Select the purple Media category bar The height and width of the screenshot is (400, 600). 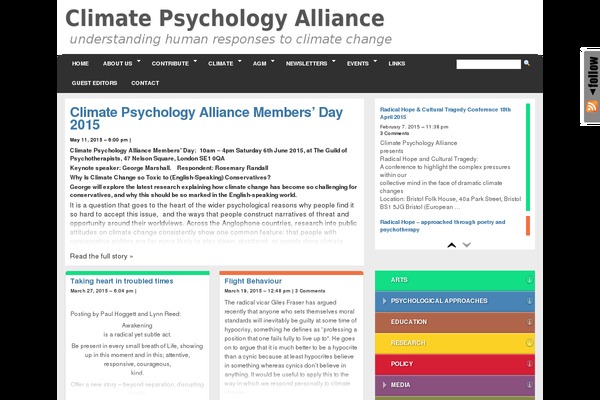click(455, 385)
